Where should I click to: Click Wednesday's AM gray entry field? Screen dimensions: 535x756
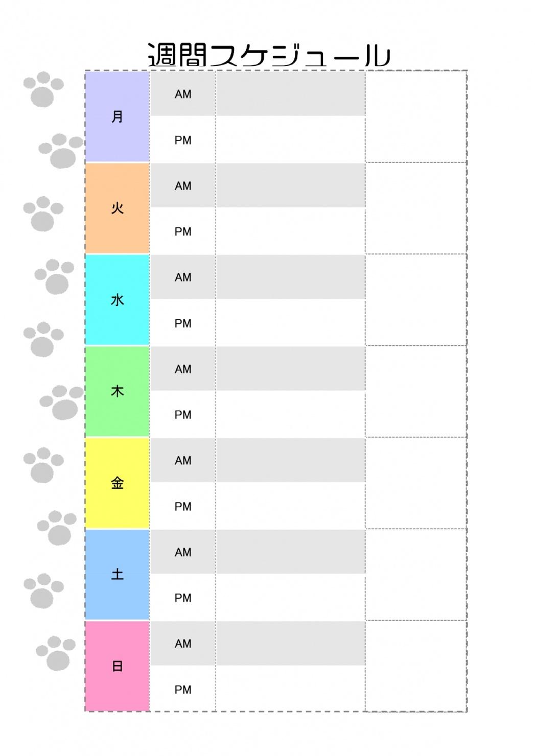pos(290,277)
